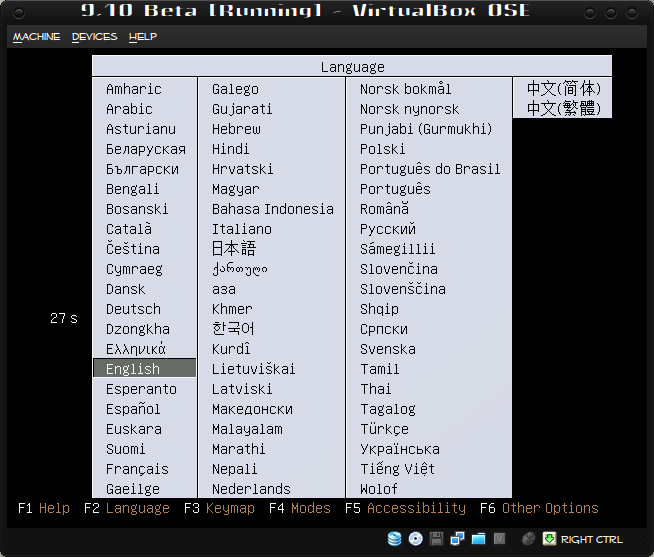Select Amharic in the language list
This screenshot has width=654, height=557.
click(133, 89)
